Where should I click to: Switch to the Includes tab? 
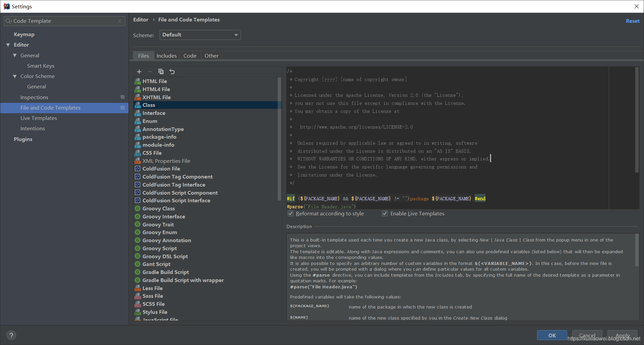[166, 55]
